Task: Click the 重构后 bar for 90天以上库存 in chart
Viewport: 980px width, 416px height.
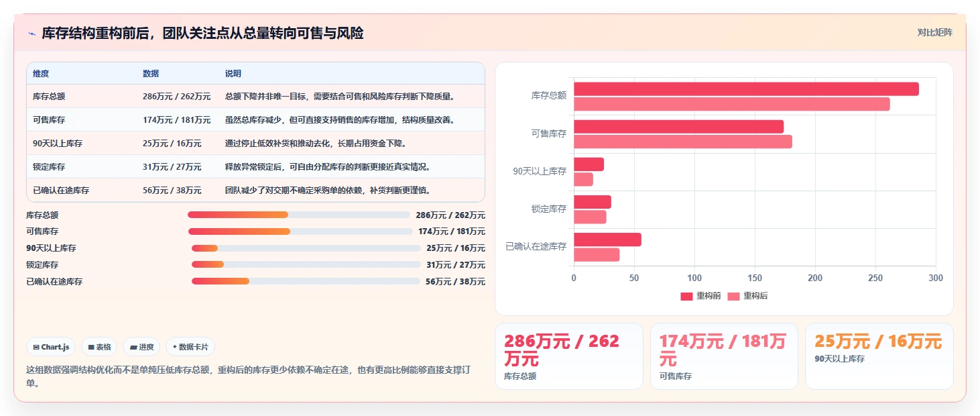Action: (x=583, y=179)
